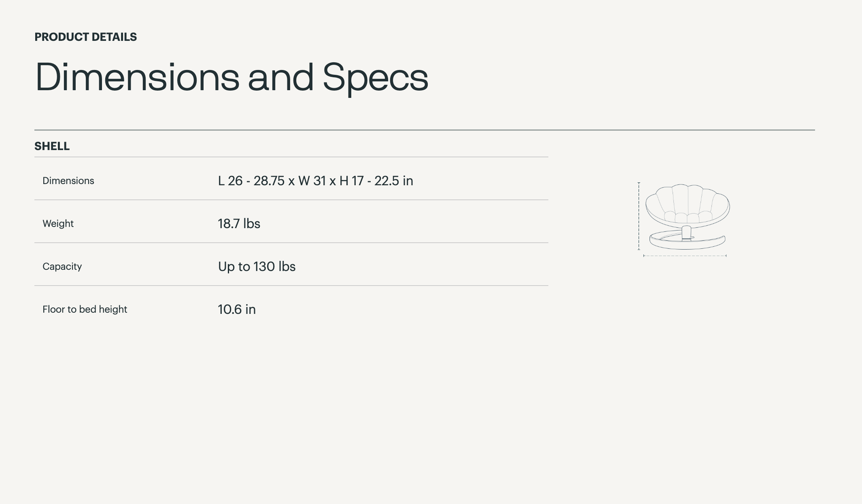Viewport: 862px width, 504px height.
Task: Click the H 17 - 22.5 in text
Action: (x=376, y=181)
